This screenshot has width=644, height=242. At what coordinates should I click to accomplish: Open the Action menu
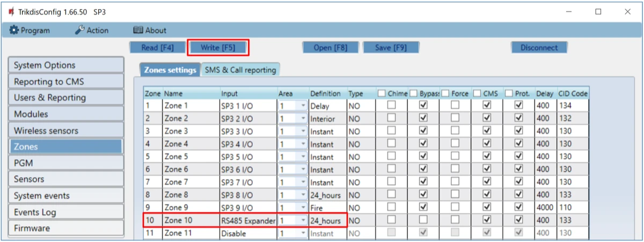click(x=91, y=31)
